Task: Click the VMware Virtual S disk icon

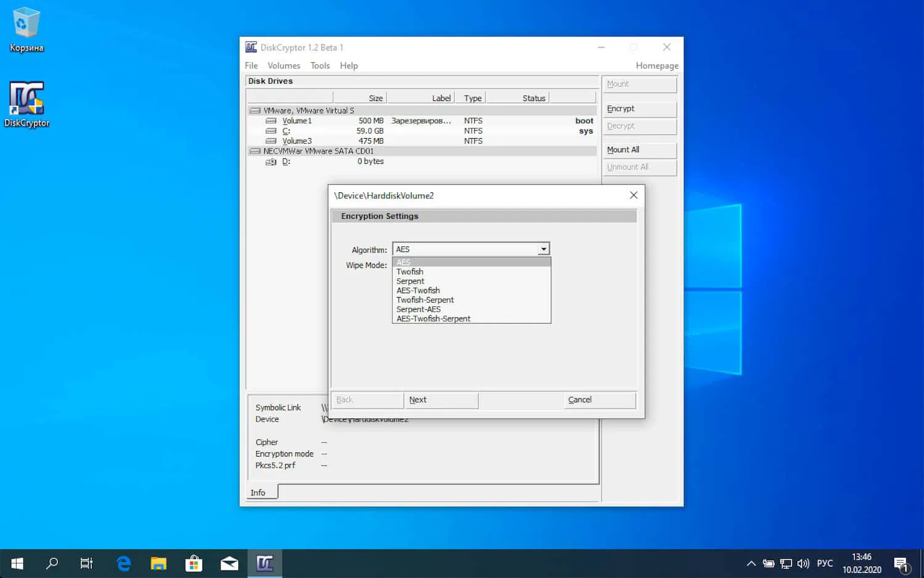Action: click(x=255, y=110)
